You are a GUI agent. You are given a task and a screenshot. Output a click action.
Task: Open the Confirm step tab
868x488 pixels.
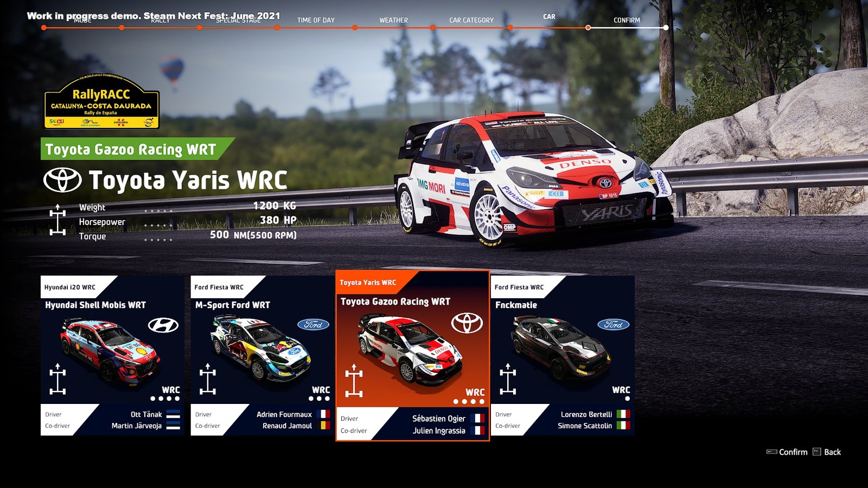pyautogui.click(x=627, y=20)
